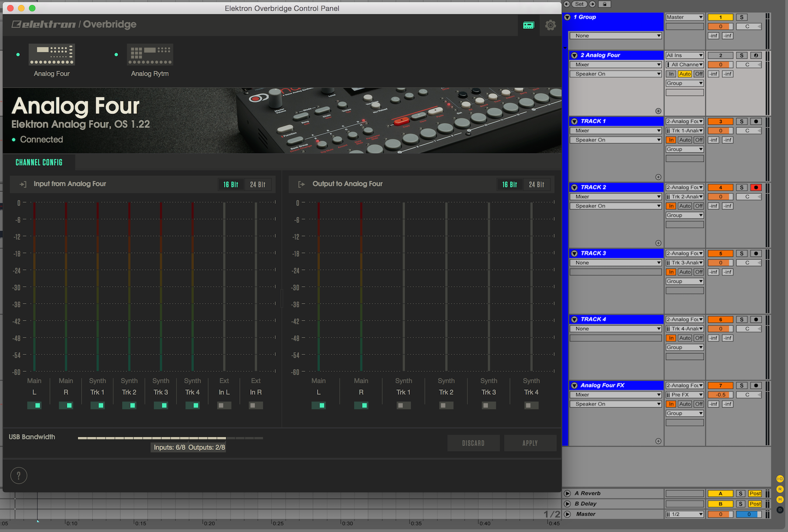This screenshot has width=788, height=532.
Task: Toggle the M mixer show button
Action: point(780,500)
